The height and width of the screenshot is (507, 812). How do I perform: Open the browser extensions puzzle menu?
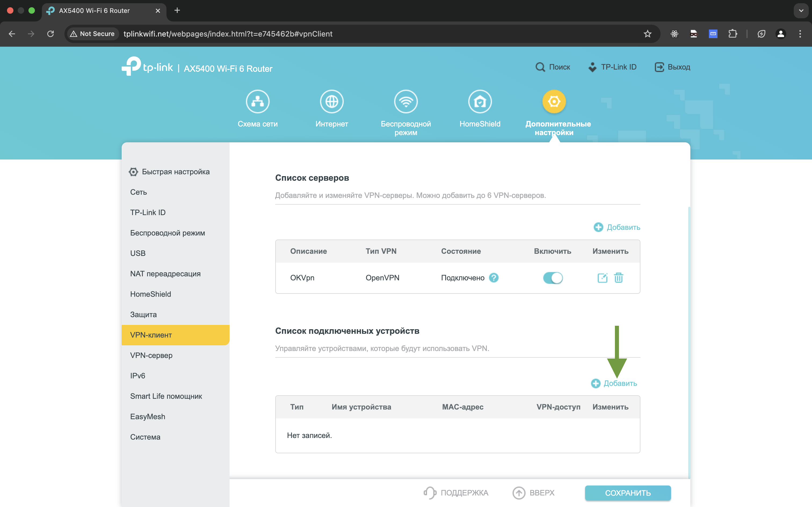(733, 34)
